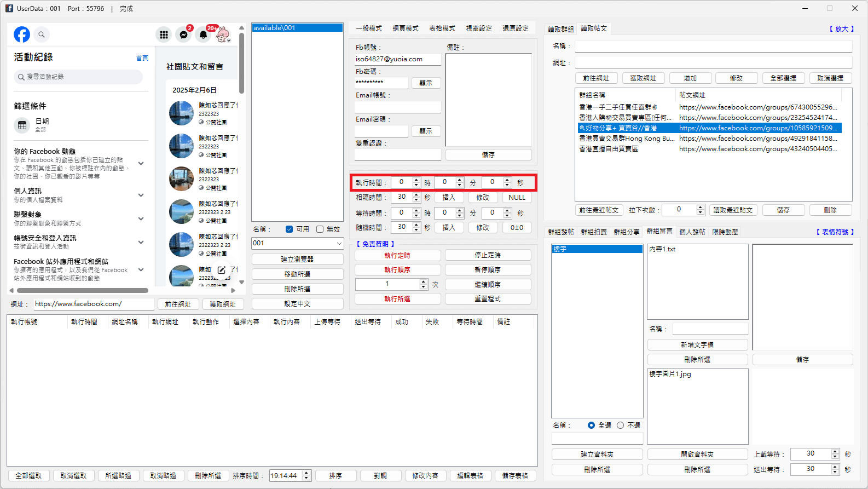Click the 建立瀏覽器 button
Screen dimensions: 868x489
pyautogui.click(x=297, y=260)
